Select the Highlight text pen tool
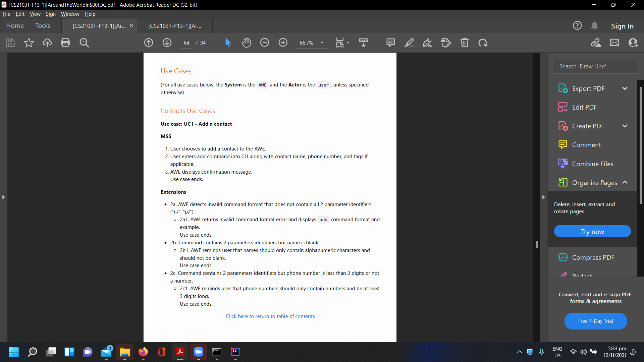This screenshot has width=644, height=362. [x=409, y=43]
